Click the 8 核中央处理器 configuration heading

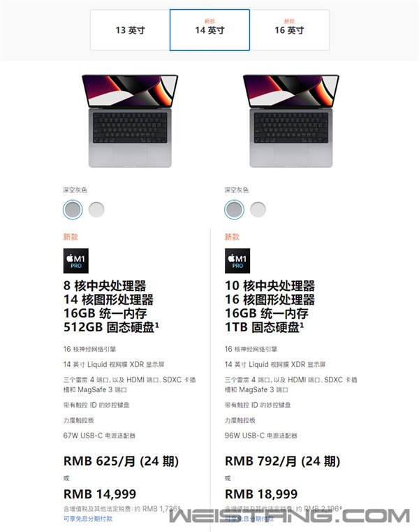coord(105,286)
